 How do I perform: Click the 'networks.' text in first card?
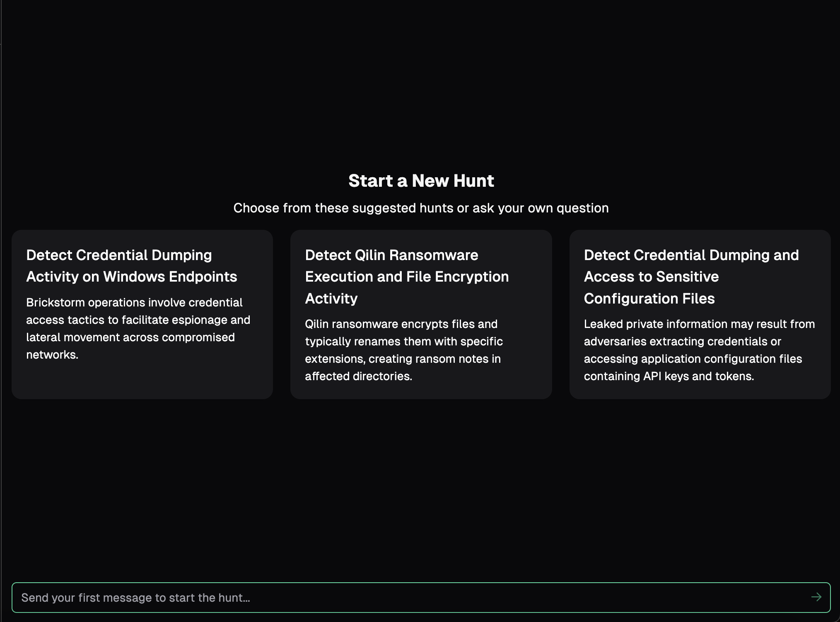click(52, 354)
